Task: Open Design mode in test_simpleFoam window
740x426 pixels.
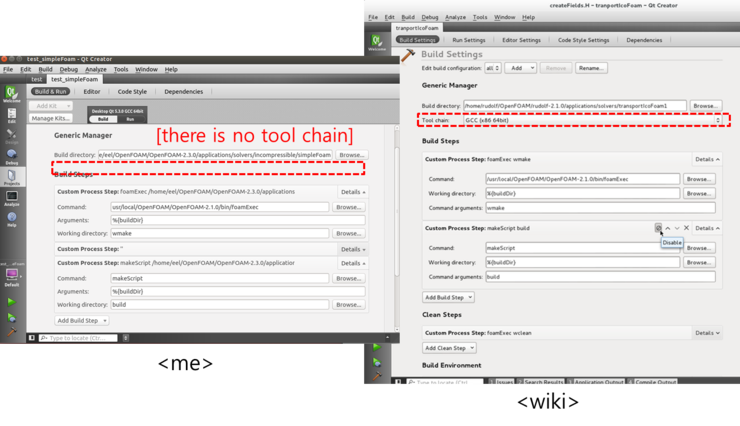Action: 11,137
